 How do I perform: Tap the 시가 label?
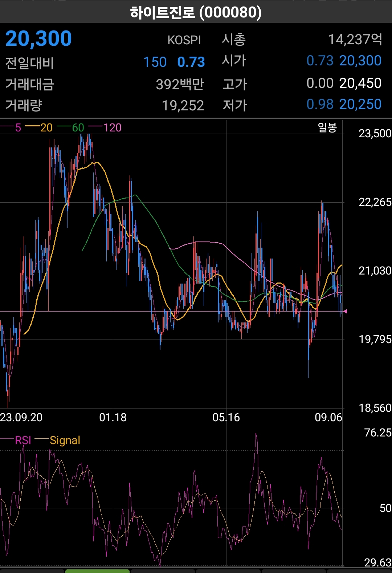[234, 61]
